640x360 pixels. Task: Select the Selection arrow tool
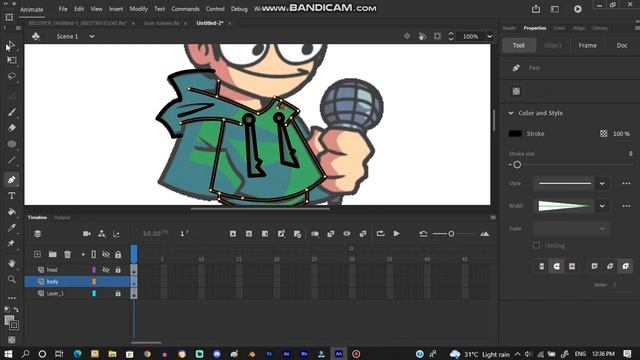click(11, 44)
